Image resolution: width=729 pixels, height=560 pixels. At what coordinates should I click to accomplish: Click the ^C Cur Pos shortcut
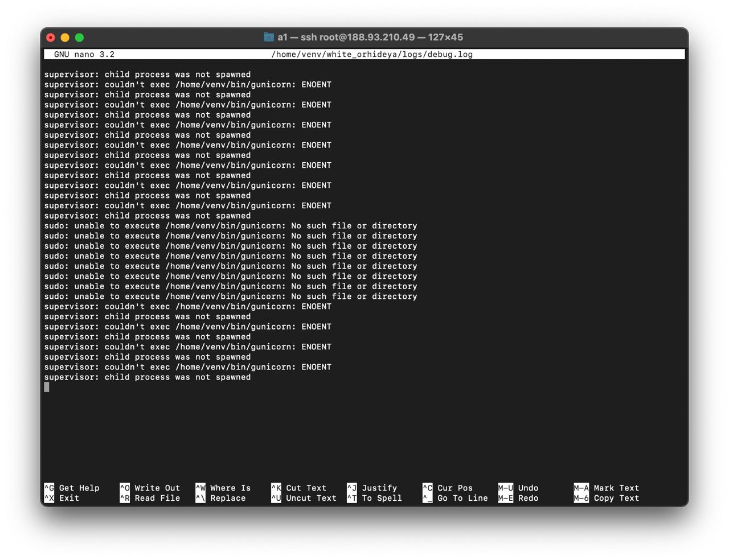[448, 488]
